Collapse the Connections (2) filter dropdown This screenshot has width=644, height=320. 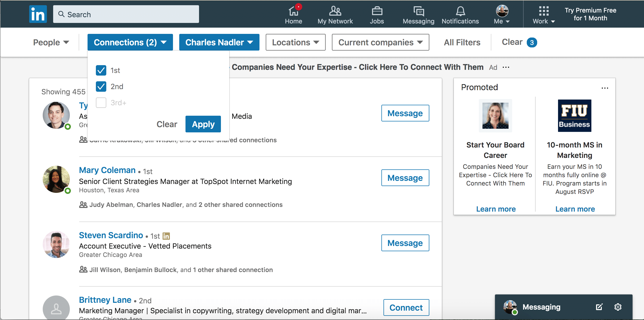click(130, 42)
